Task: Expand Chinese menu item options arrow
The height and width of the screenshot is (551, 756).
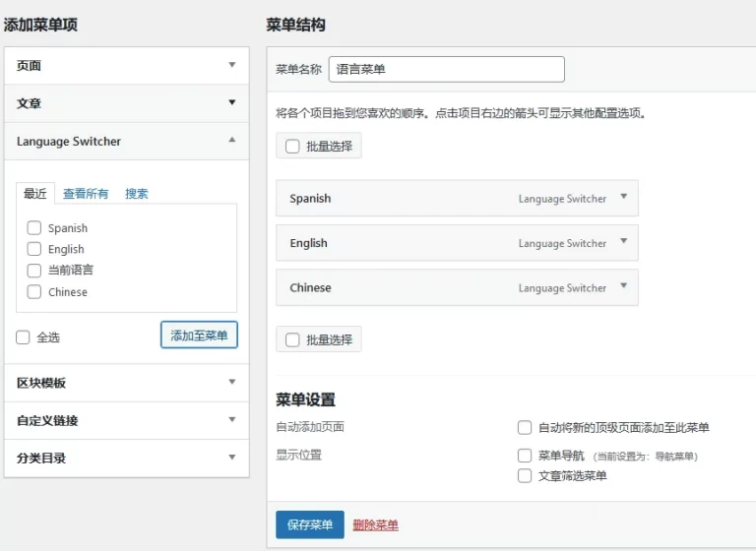Action: pos(623,286)
